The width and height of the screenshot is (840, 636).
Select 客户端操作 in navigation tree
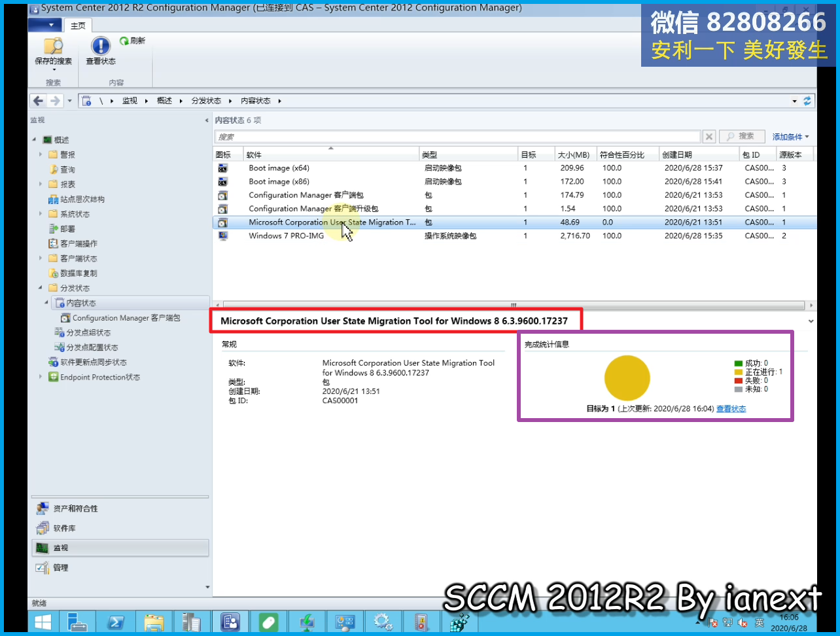[x=73, y=243]
